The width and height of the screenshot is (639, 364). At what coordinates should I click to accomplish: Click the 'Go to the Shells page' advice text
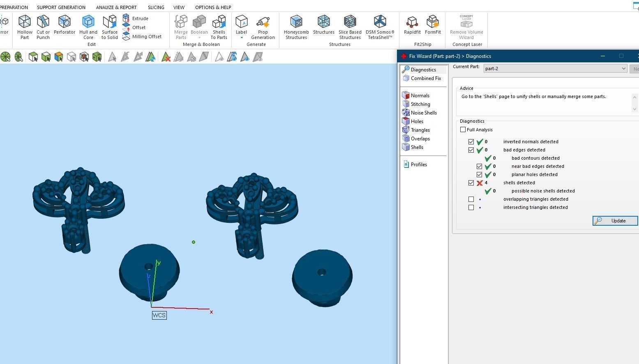click(x=534, y=96)
